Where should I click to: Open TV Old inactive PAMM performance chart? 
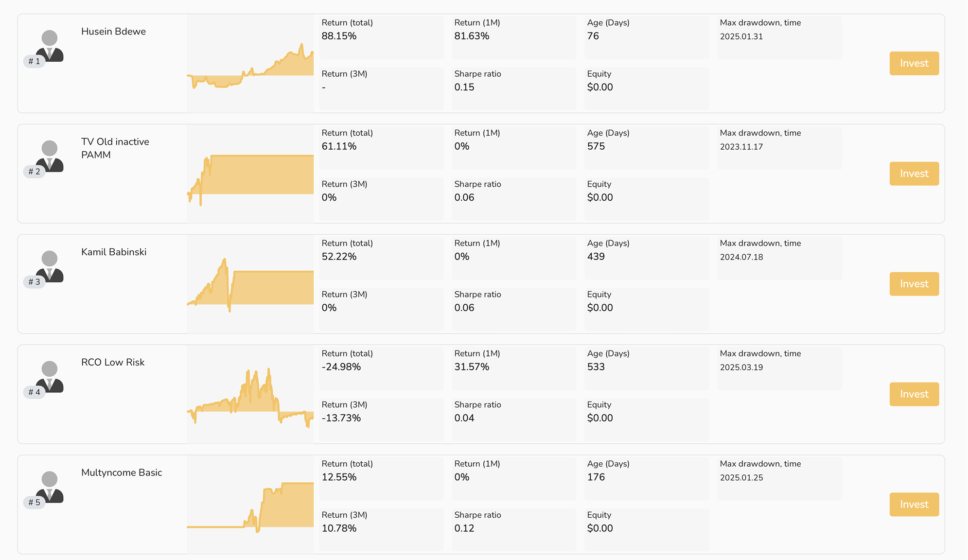(x=250, y=174)
